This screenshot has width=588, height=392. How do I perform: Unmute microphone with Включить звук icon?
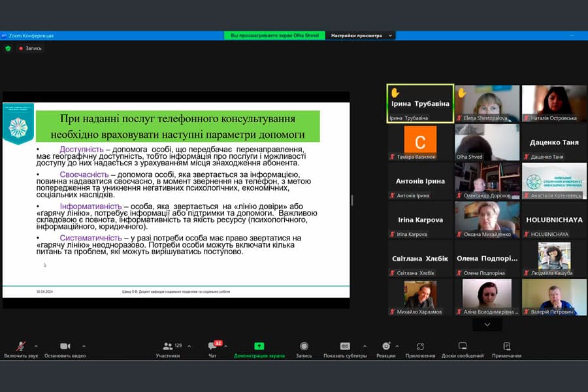click(21, 346)
